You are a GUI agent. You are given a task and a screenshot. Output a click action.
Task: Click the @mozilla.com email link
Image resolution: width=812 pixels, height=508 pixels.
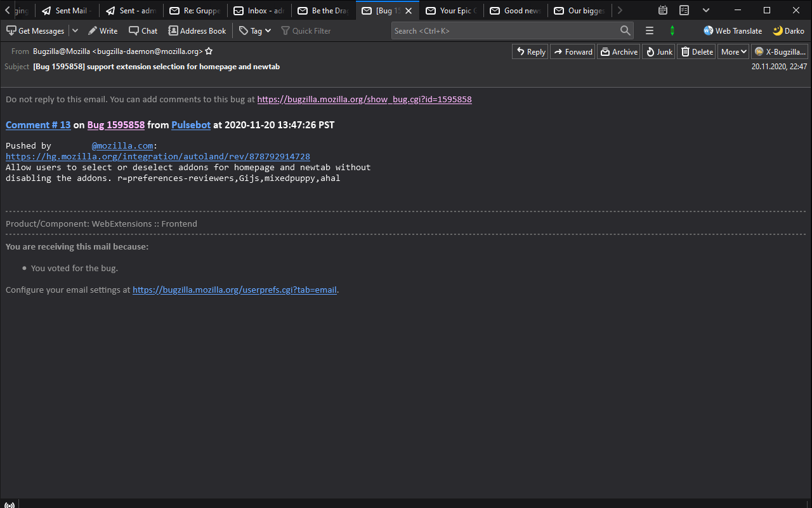(122, 145)
